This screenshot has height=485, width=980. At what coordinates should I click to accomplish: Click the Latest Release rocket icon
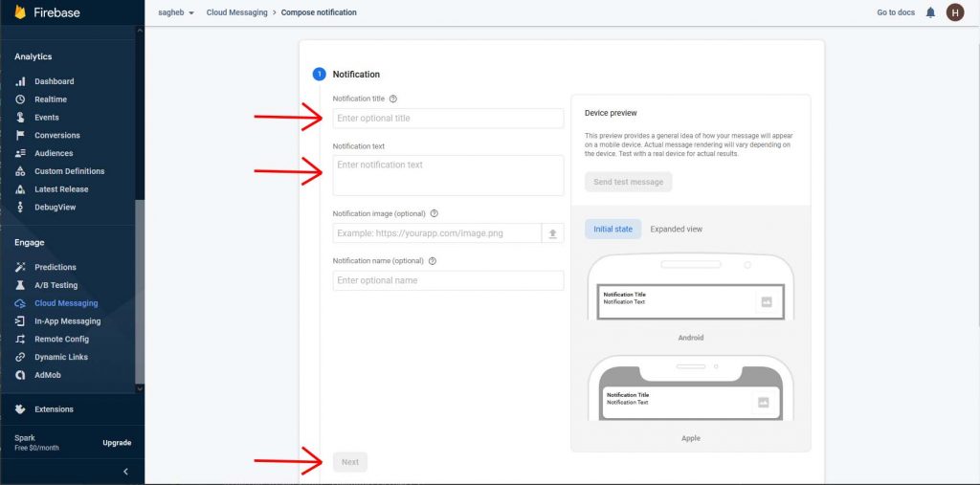pyautogui.click(x=21, y=189)
